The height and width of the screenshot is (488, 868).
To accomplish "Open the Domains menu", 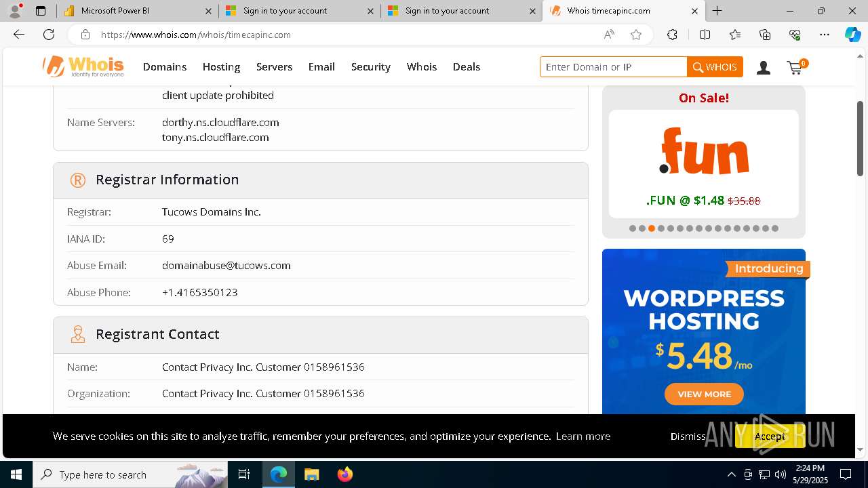I will [165, 66].
